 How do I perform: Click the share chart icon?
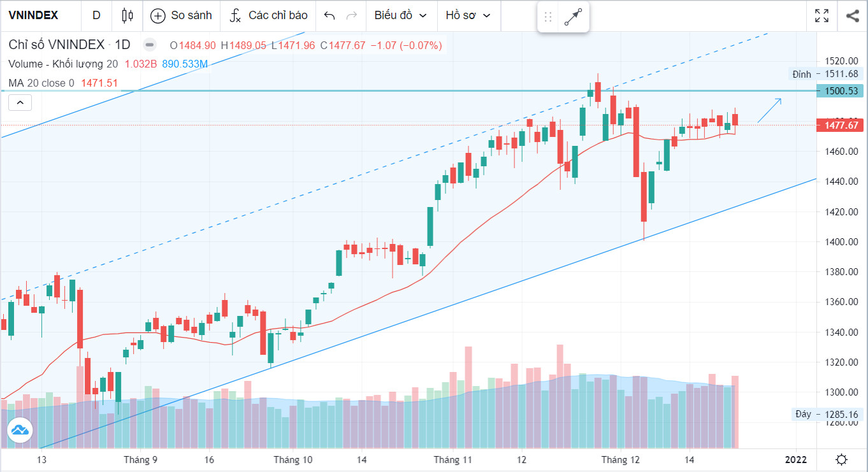point(852,15)
